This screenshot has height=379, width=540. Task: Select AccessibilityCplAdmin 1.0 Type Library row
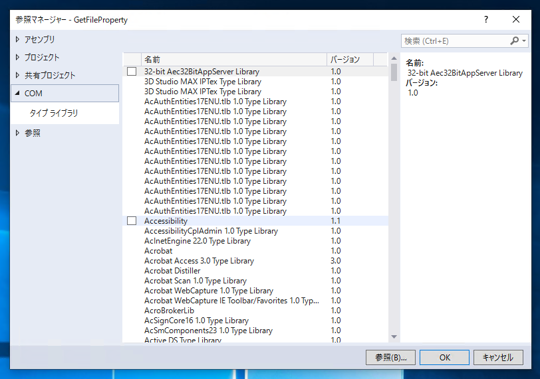255,231
